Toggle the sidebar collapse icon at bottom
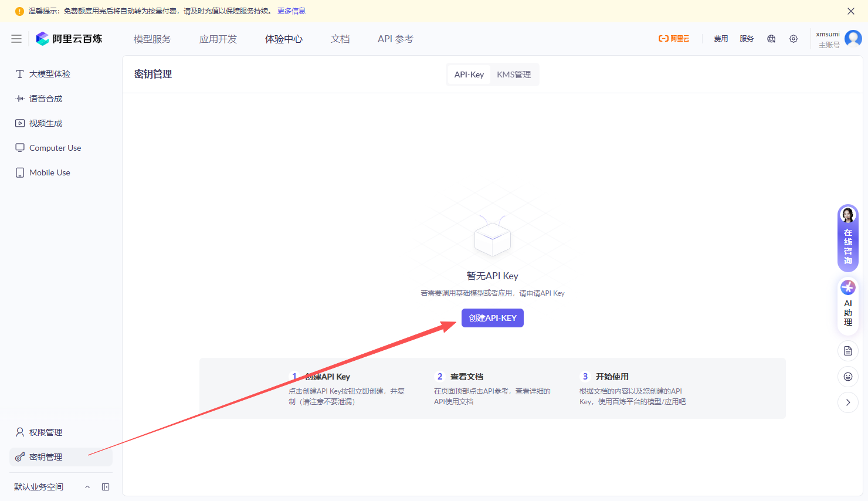This screenshot has height=501, width=868. [106, 487]
